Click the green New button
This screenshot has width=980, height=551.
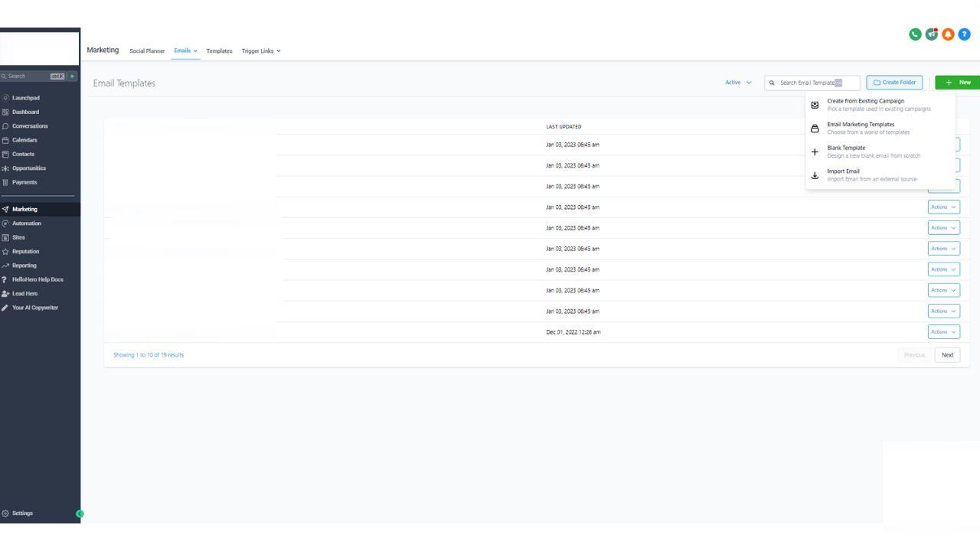[957, 83]
